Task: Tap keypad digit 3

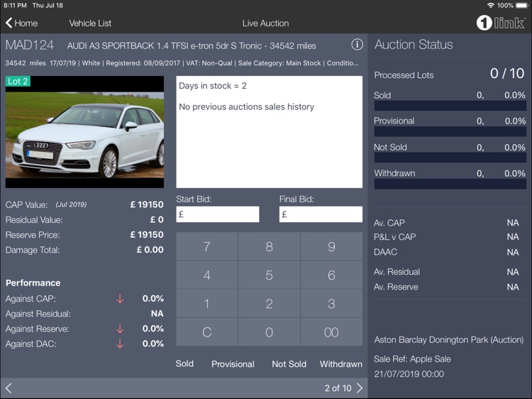Action: [x=331, y=304]
